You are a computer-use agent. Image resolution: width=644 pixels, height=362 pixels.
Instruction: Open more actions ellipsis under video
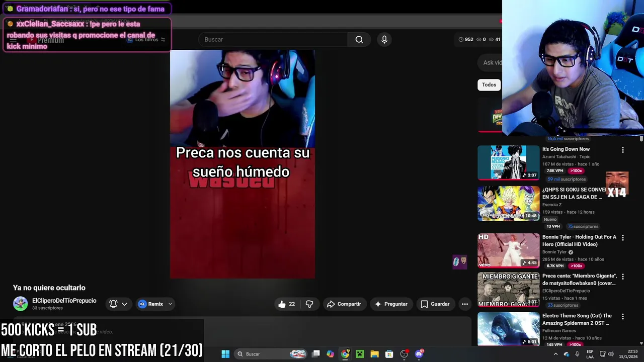(465, 304)
